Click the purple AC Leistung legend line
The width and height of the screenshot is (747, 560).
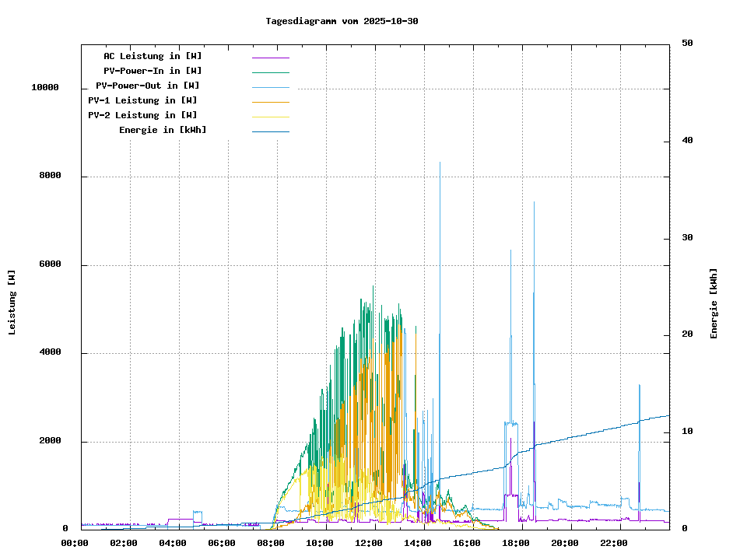click(x=270, y=58)
